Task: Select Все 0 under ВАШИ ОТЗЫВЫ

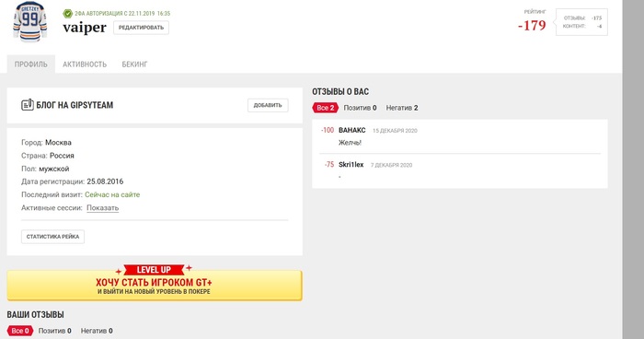Action: 20,331
